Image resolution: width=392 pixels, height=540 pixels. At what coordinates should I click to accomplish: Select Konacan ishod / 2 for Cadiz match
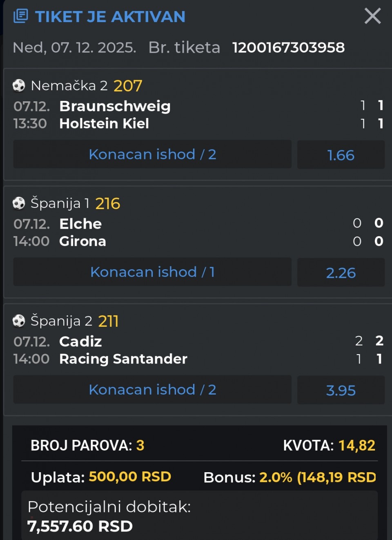click(152, 390)
